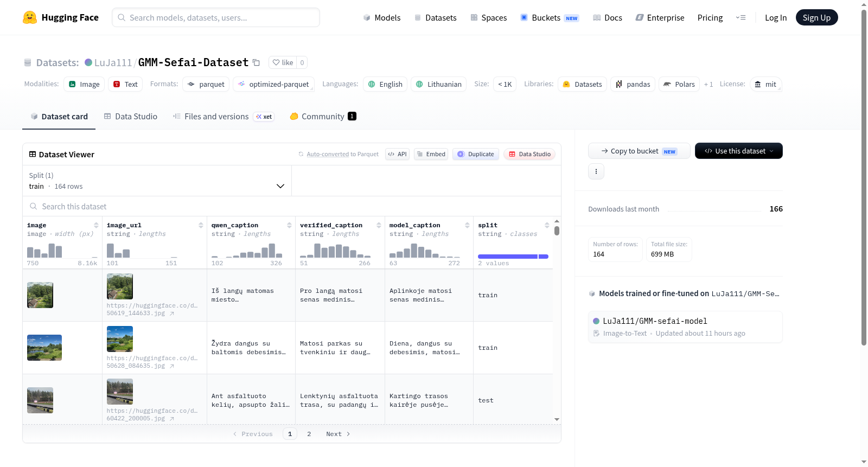868x467 pixels.
Task: Open the API button in Dataset Viewer
Action: point(397,154)
